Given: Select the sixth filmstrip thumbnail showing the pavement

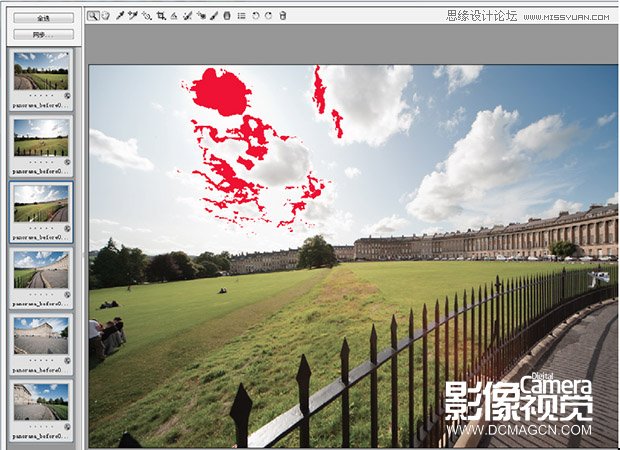Looking at the screenshot, I should (x=41, y=402).
